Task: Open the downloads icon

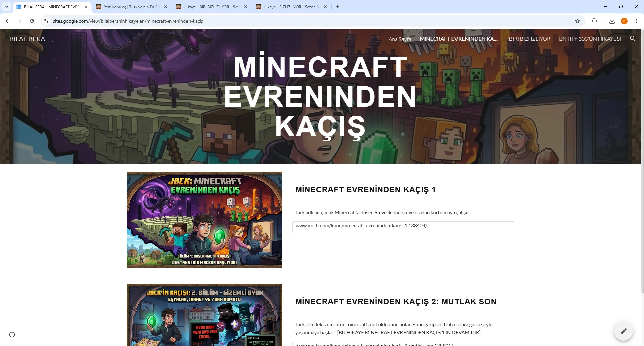Action: 612,21
